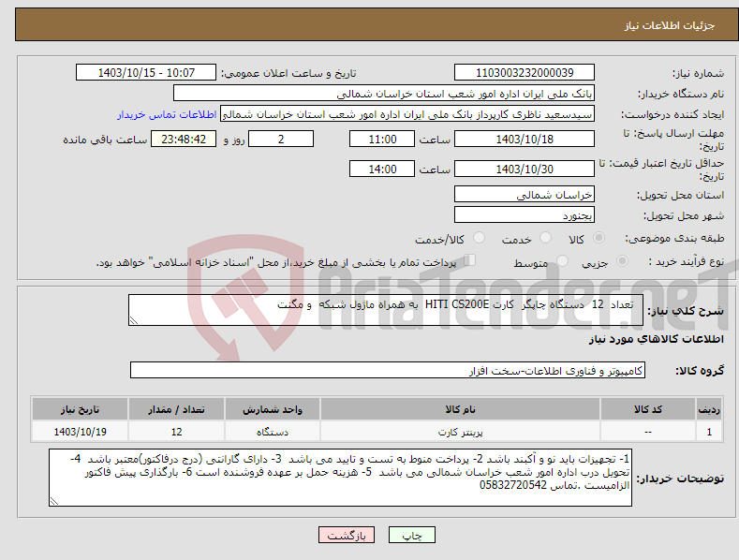Click the remaining time field 23:48:42

tap(184, 139)
